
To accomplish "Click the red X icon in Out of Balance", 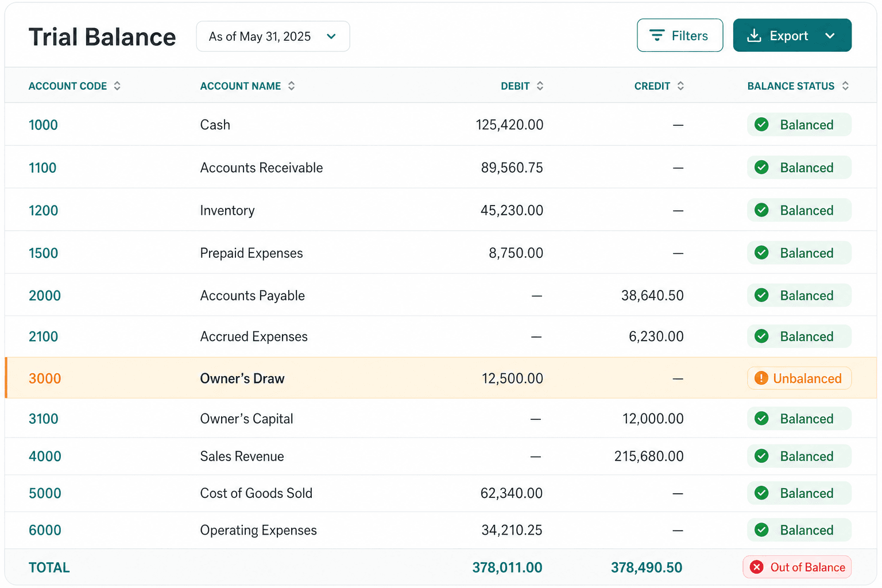I will tap(757, 567).
